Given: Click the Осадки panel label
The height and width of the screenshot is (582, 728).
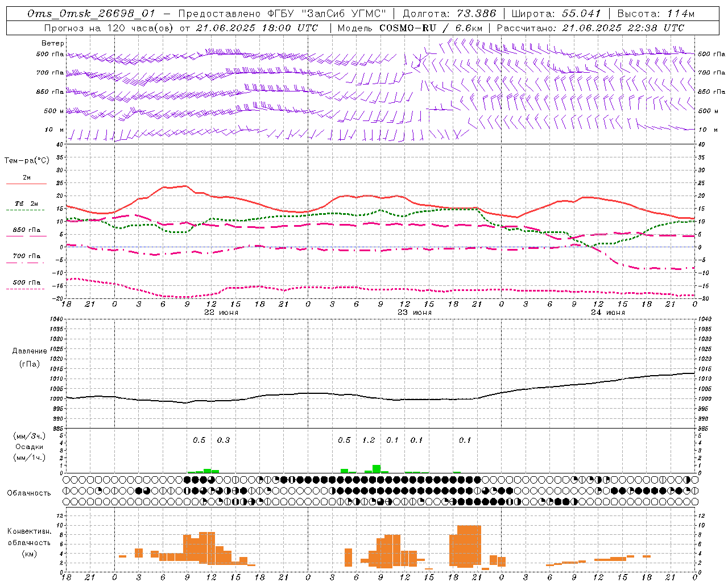Looking at the screenshot, I should point(30,447).
